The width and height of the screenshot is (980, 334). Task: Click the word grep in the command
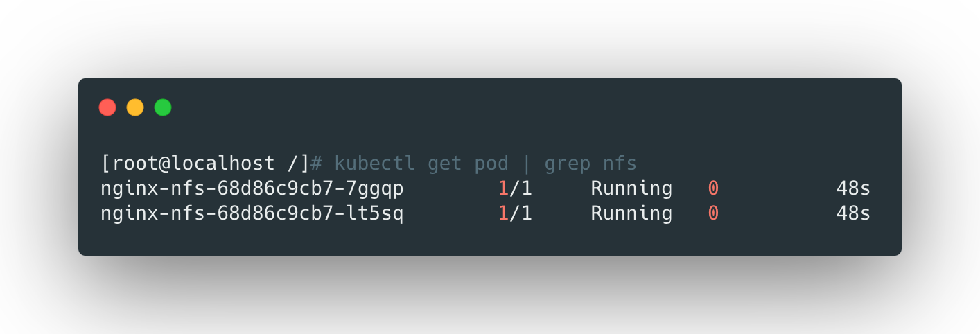[x=567, y=164]
